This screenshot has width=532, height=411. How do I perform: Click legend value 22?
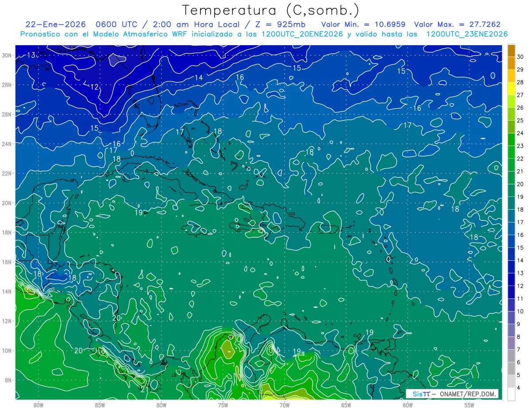point(520,159)
